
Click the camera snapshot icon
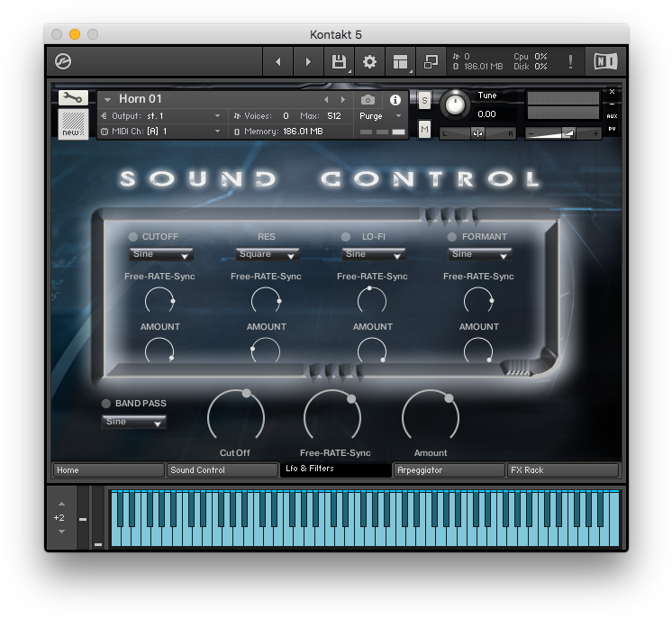point(368,99)
